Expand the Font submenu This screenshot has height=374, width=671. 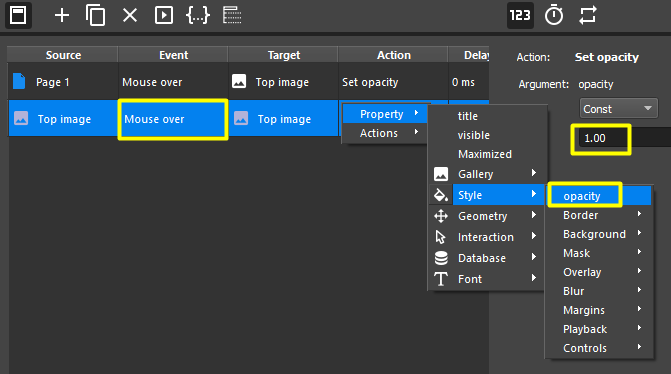(x=487, y=279)
